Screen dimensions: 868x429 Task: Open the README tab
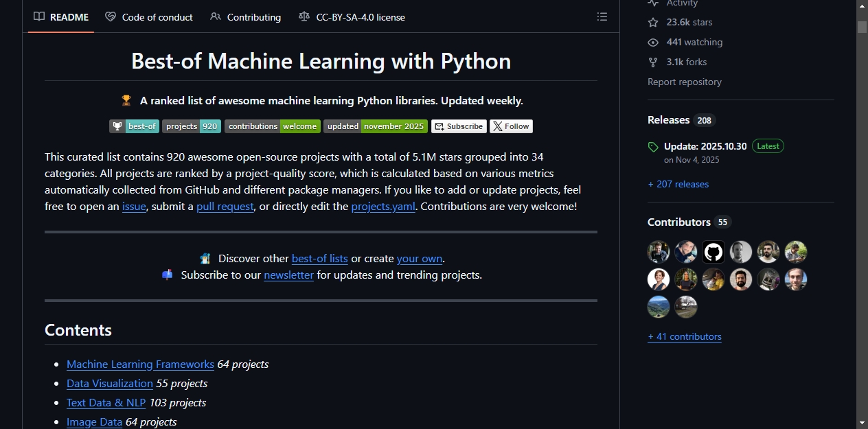click(x=61, y=17)
